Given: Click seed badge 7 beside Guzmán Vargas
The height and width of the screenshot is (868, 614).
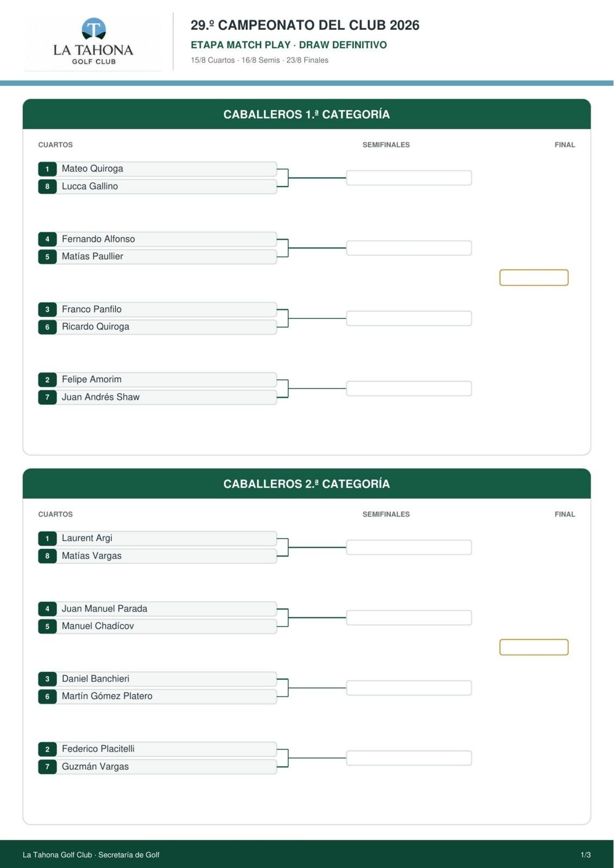Looking at the screenshot, I should click(47, 767).
